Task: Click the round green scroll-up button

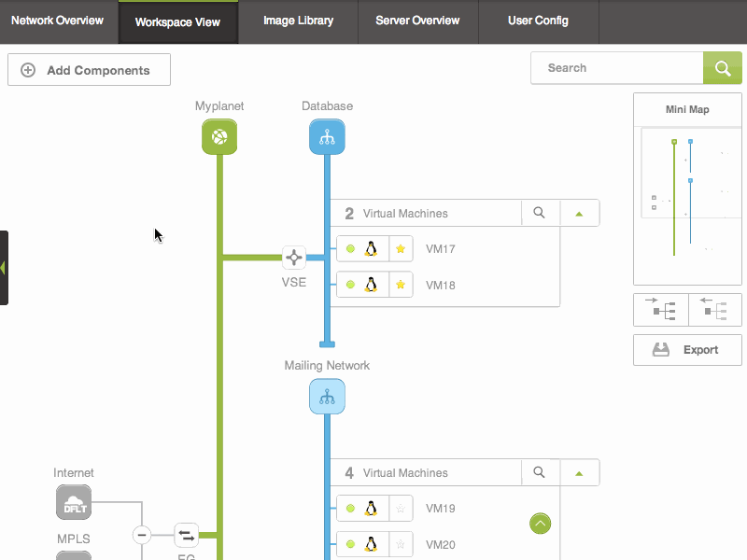Action: (x=541, y=524)
